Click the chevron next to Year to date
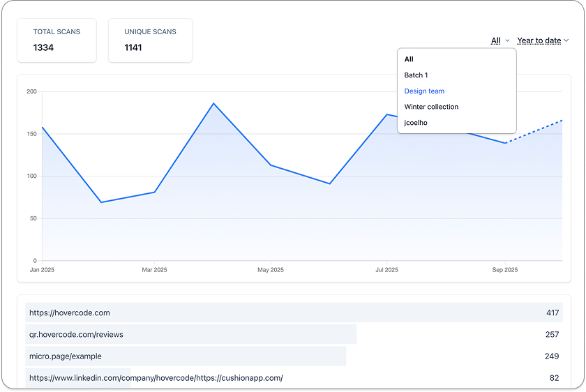Screen dimensions: 586x392 coord(566,40)
